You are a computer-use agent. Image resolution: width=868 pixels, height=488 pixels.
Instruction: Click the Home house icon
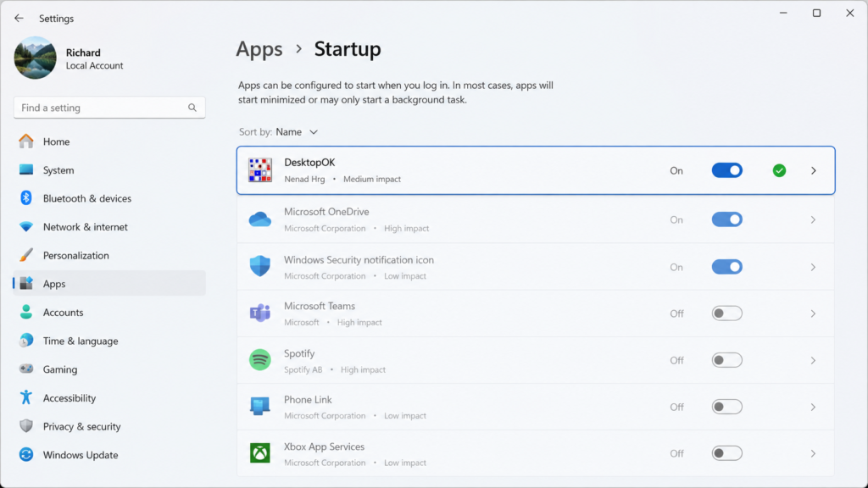(x=26, y=141)
